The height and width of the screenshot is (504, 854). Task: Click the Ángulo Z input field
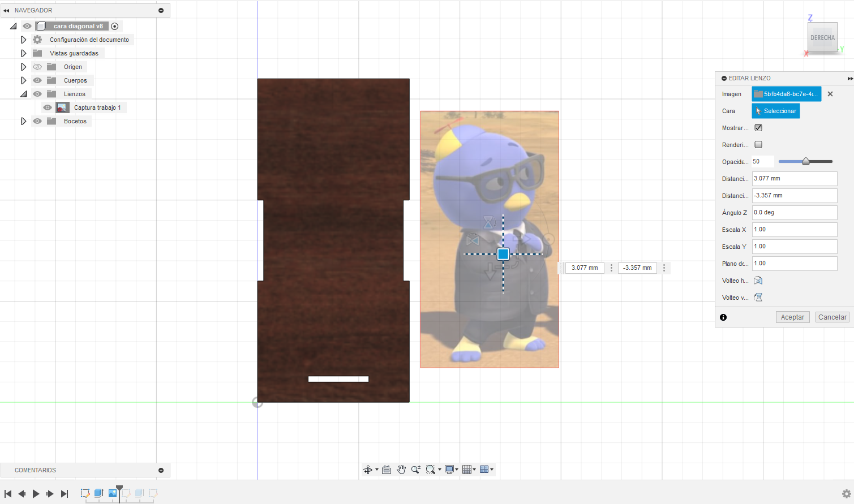pyautogui.click(x=795, y=213)
